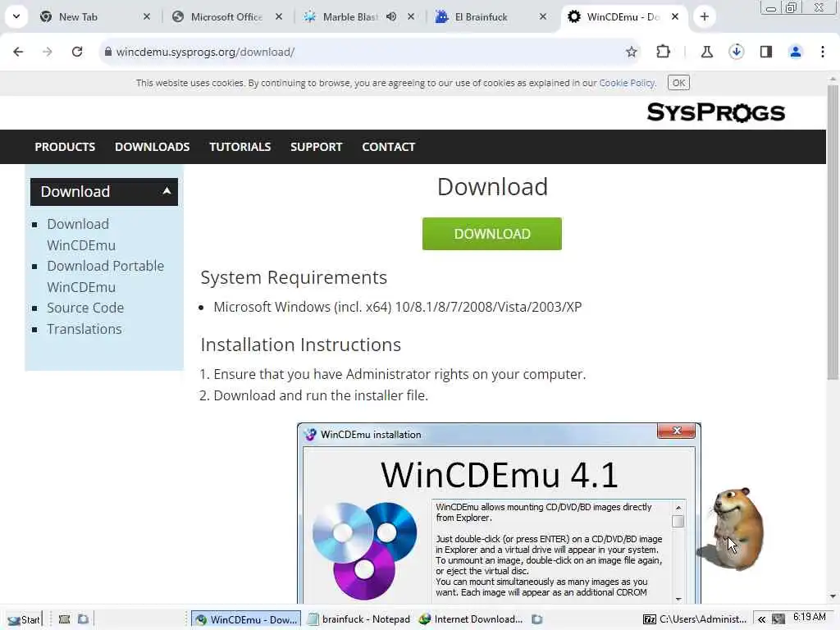This screenshot has height=630, width=840.
Task: Close the Microsoft Office tab
Action: pyautogui.click(x=279, y=16)
